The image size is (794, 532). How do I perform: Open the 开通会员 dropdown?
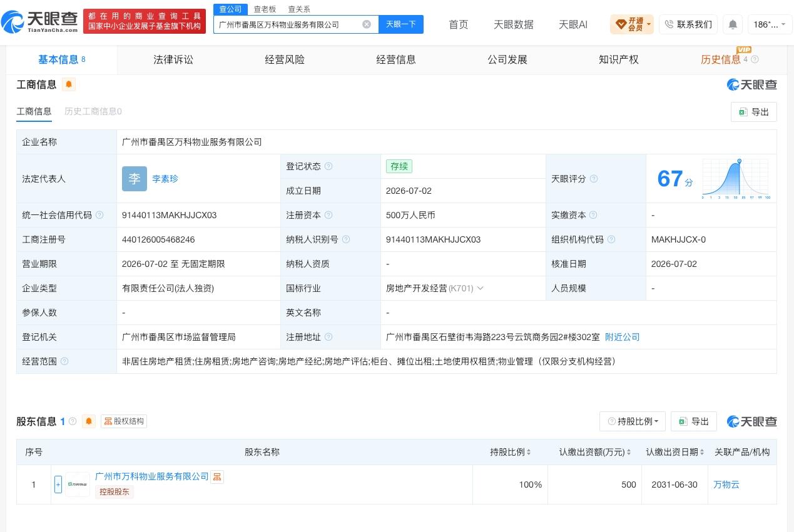(631, 24)
